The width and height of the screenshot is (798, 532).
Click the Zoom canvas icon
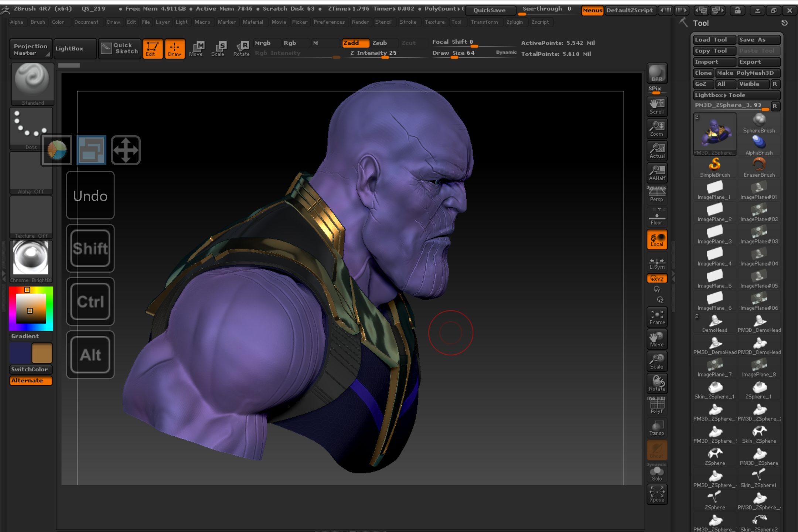point(657,129)
